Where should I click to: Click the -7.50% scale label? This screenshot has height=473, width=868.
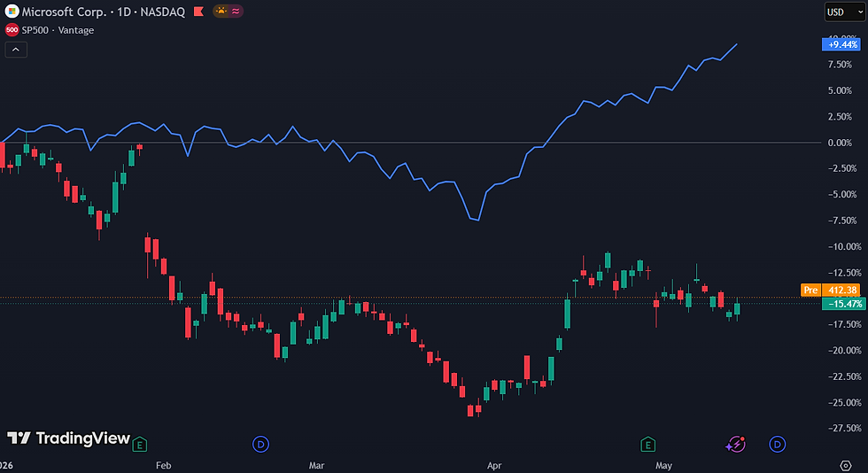[x=842, y=221]
